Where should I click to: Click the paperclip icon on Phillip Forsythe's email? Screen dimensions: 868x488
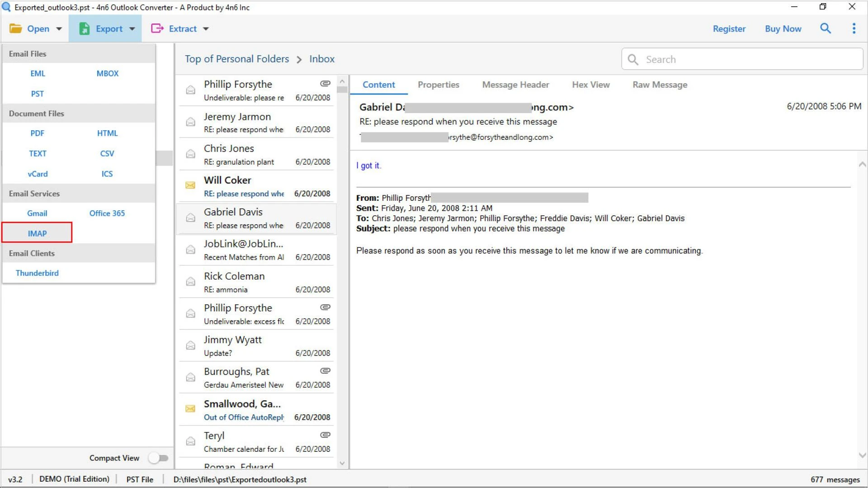coord(325,83)
